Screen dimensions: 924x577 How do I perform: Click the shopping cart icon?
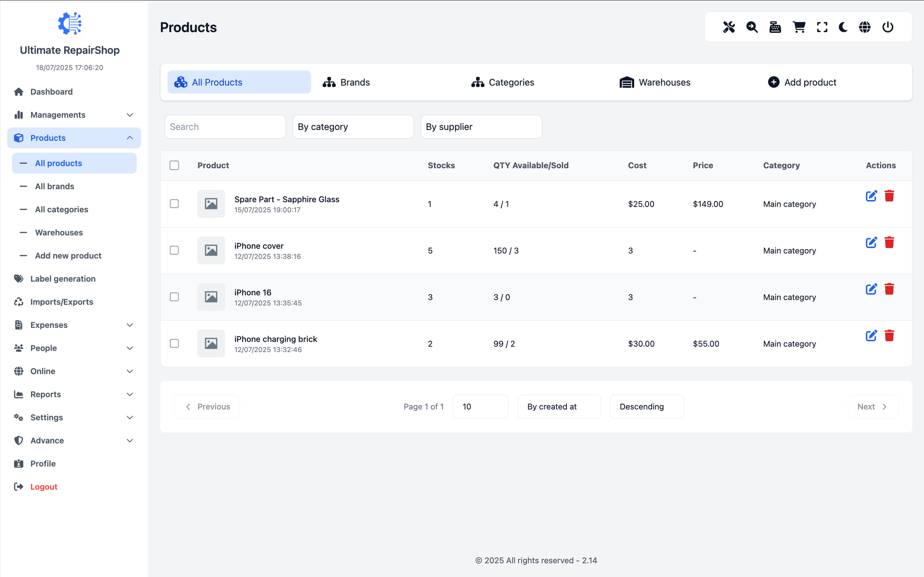coord(798,27)
